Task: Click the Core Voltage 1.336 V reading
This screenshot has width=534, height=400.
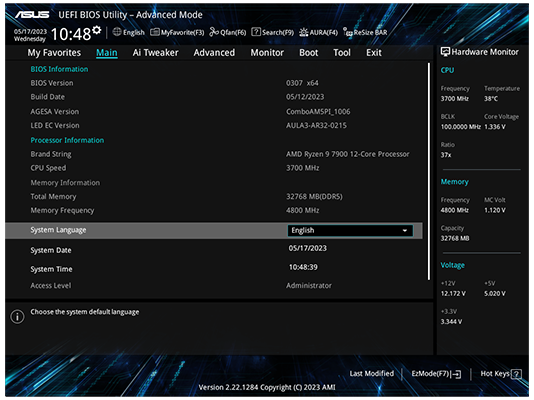Action: point(495,127)
